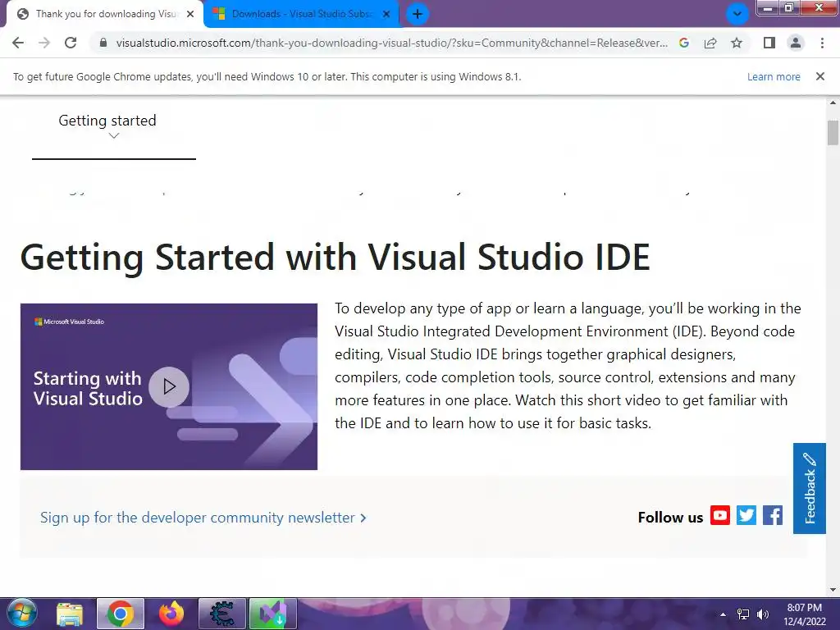Click the Getting Started with Visual Studio IDE heading
The image size is (840, 630).
click(x=336, y=257)
